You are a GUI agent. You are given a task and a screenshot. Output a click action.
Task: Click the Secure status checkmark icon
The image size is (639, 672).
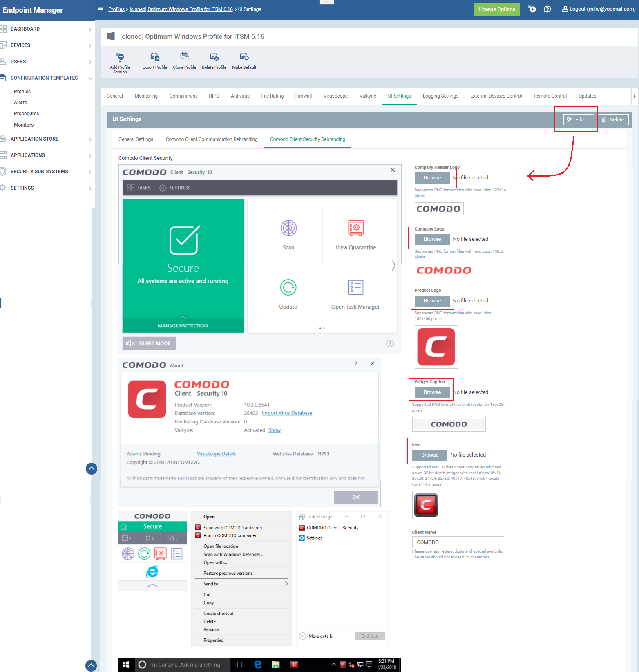185,240
